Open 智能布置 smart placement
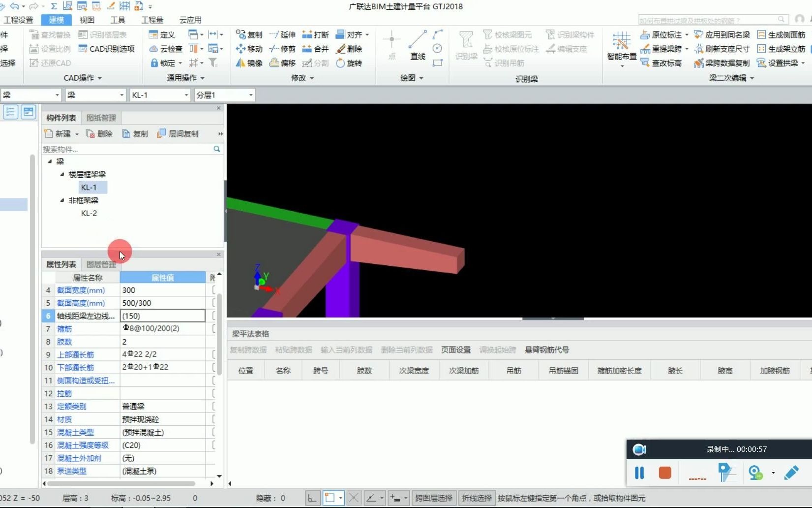Screen dimensions: 812x508 tap(622, 49)
